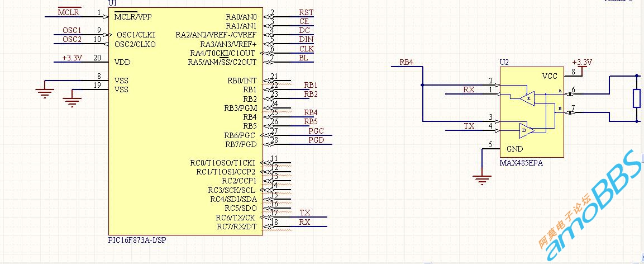Select the RB2 net label on pin 23 wire
This screenshot has height=264, width=644.
pos(311,94)
